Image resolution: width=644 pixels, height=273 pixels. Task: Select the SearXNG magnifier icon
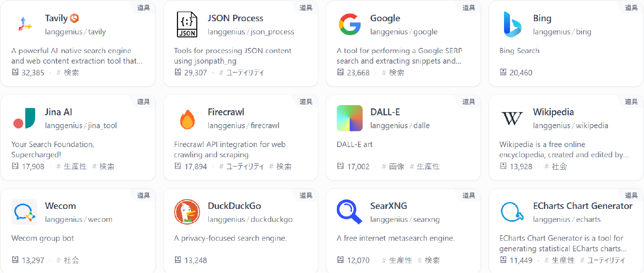point(350,212)
